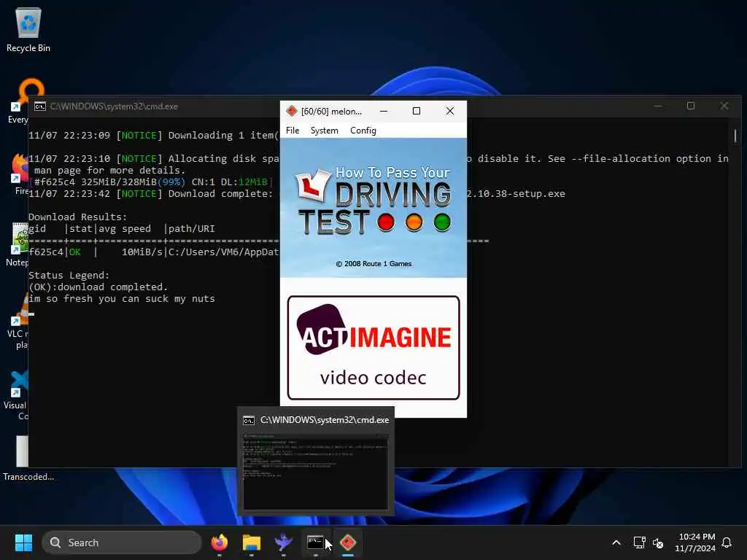
Task: Click the red traffic light on title screen
Action: click(x=386, y=222)
